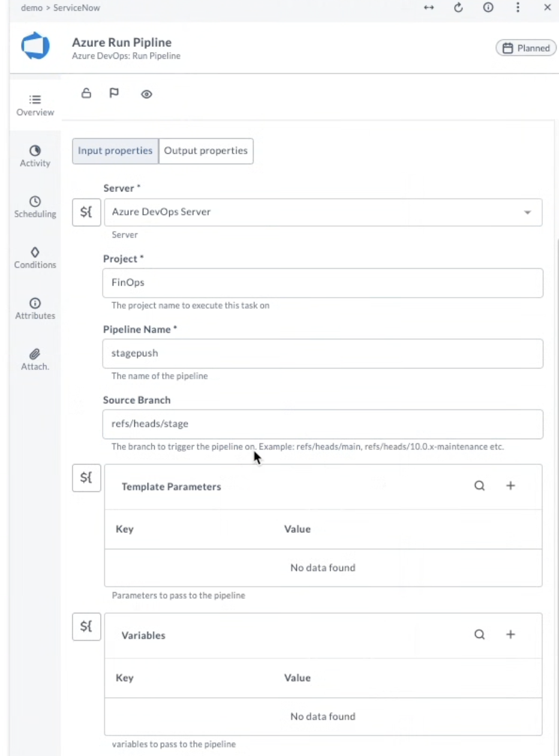Click the demo > ServiceNow breadcrumb

click(x=61, y=8)
